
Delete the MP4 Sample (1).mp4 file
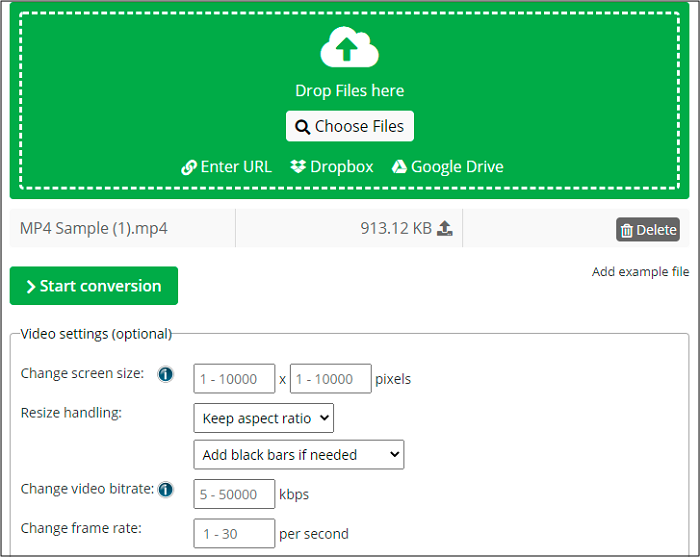[x=647, y=230]
